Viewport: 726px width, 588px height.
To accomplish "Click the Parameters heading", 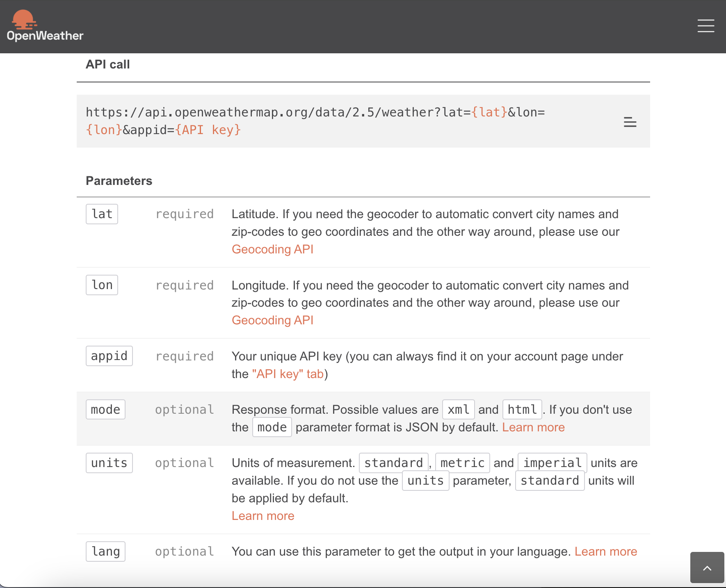I will coord(119,181).
